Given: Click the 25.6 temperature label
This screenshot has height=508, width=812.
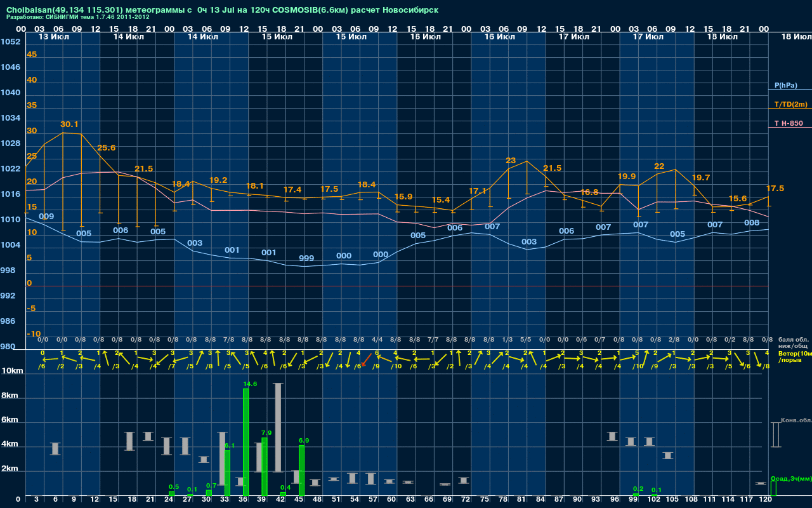Looking at the screenshot, I should pos(107,148).
